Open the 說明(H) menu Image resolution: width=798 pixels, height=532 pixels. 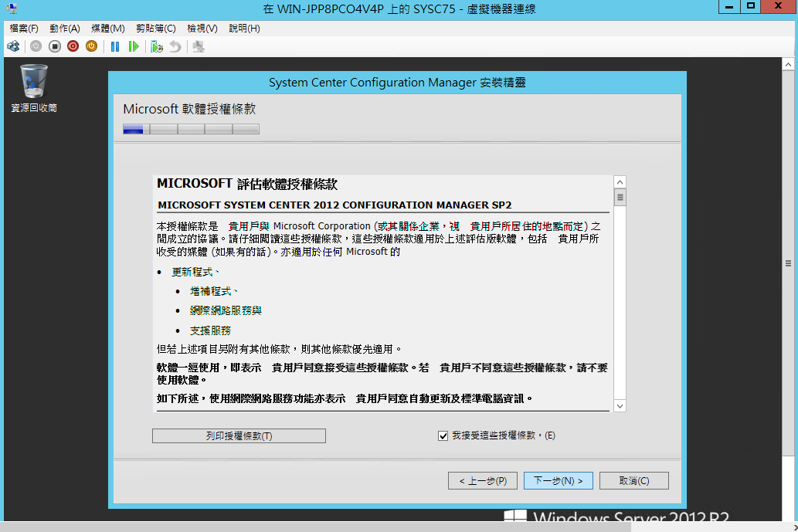pos(244,29)
